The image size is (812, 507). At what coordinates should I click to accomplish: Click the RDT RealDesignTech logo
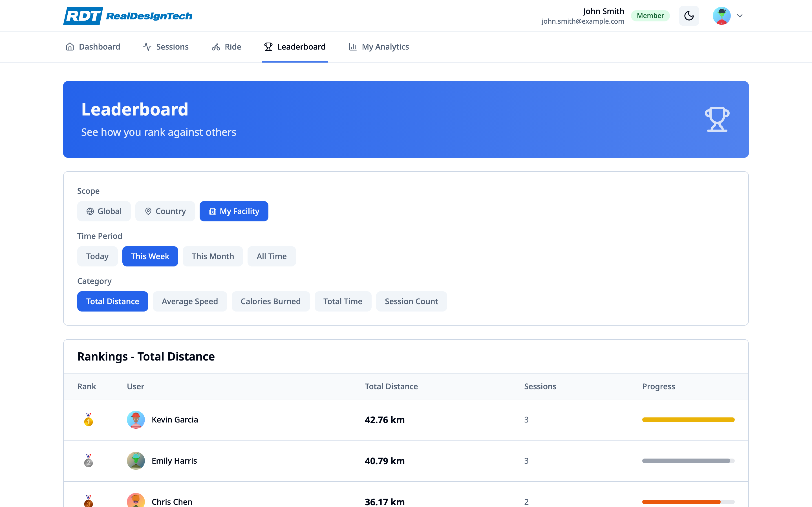(x=127, y=15)
